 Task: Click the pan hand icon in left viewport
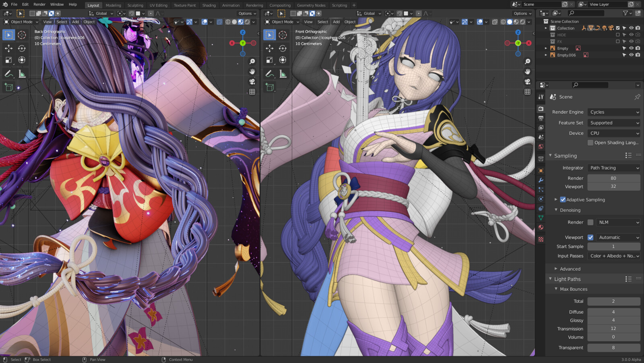(252, 71)
